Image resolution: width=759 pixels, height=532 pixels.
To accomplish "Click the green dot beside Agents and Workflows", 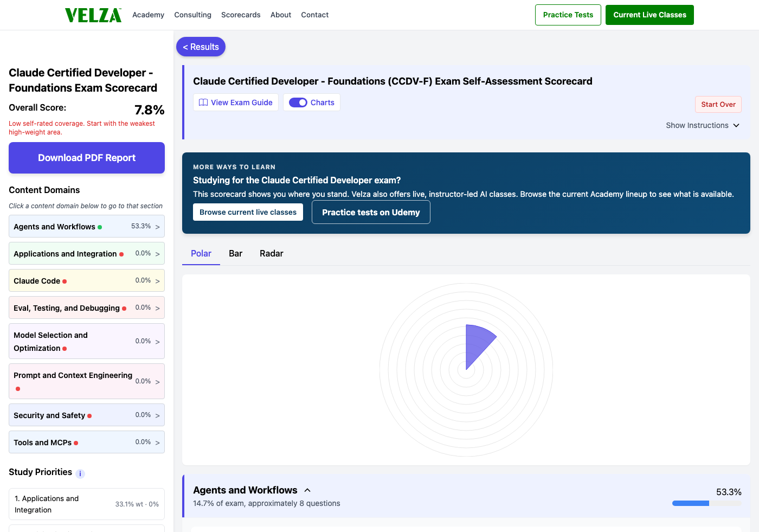I will (x=100, y=227).
